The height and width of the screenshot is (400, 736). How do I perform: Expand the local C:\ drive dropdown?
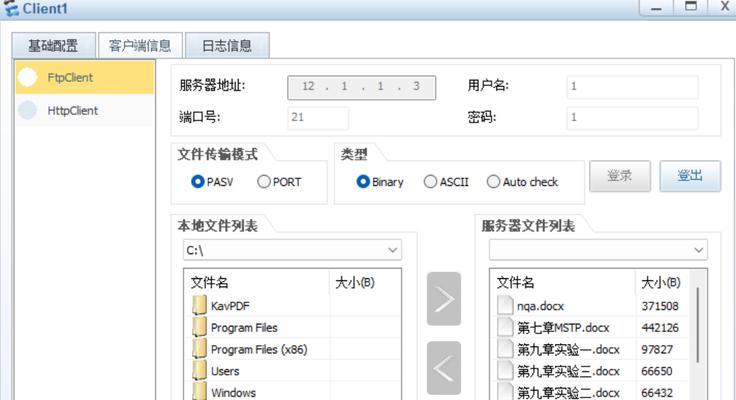(392, 250)
